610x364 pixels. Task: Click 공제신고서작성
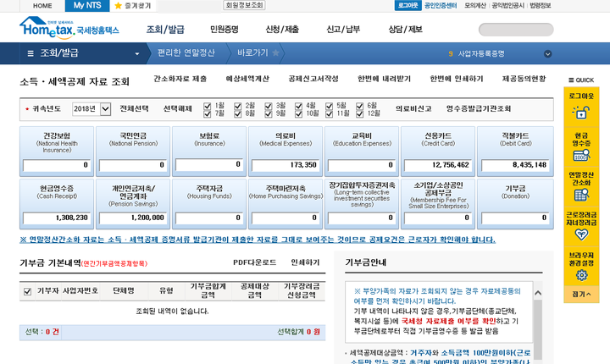tap(313, 79)
